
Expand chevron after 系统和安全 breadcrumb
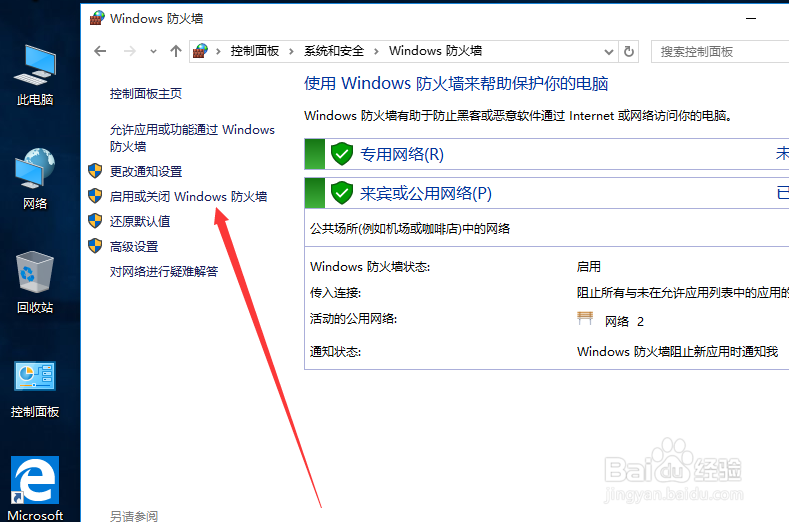coord(376,51)
